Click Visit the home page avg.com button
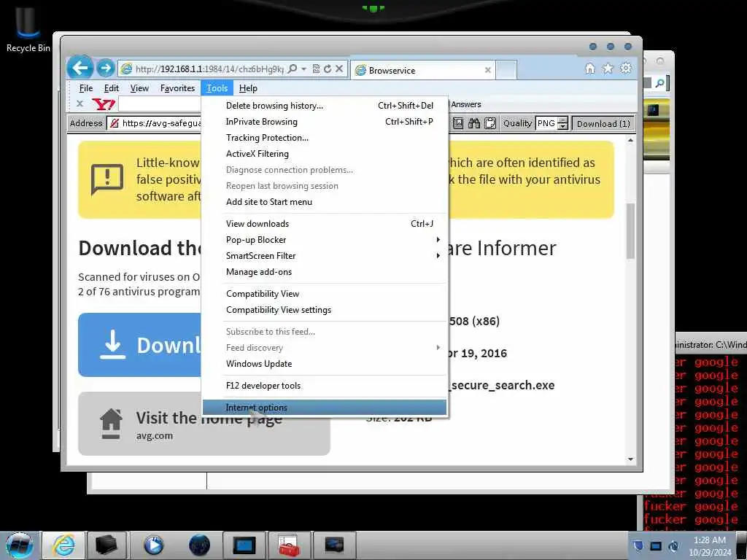This screenshot has height=560, width=747. [204, 424]
